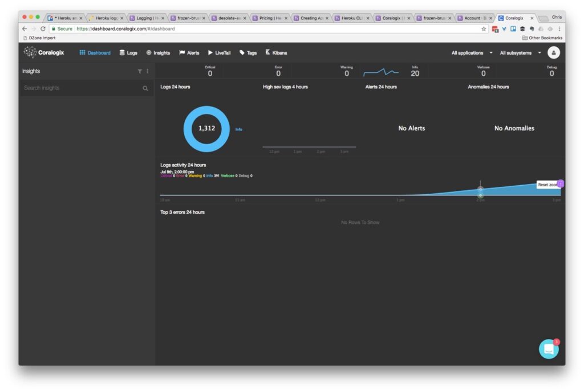584x392 pixels.
Task: Click the 2 pm marker on activity chart
Action: coord(480,190)
